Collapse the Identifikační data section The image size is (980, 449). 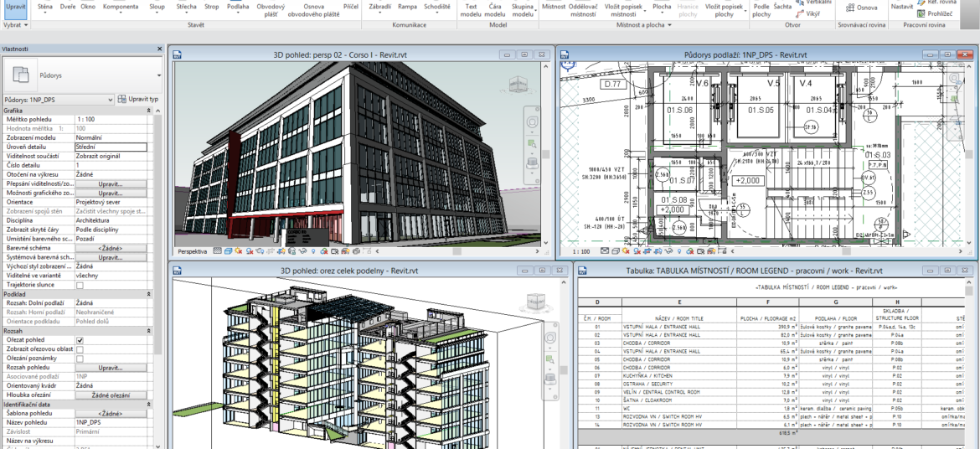coord(149,405)
